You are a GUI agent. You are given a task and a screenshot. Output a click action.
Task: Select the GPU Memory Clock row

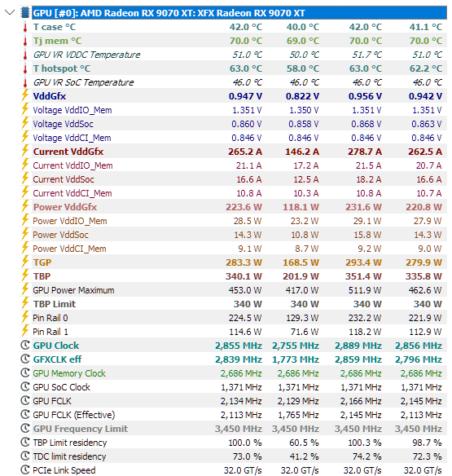click(233, 373)
